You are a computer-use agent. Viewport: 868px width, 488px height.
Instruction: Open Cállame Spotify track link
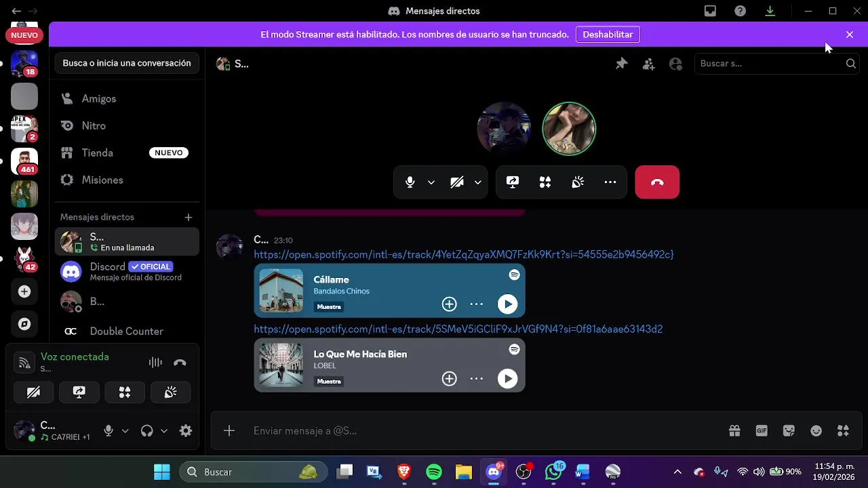(464, 254)
